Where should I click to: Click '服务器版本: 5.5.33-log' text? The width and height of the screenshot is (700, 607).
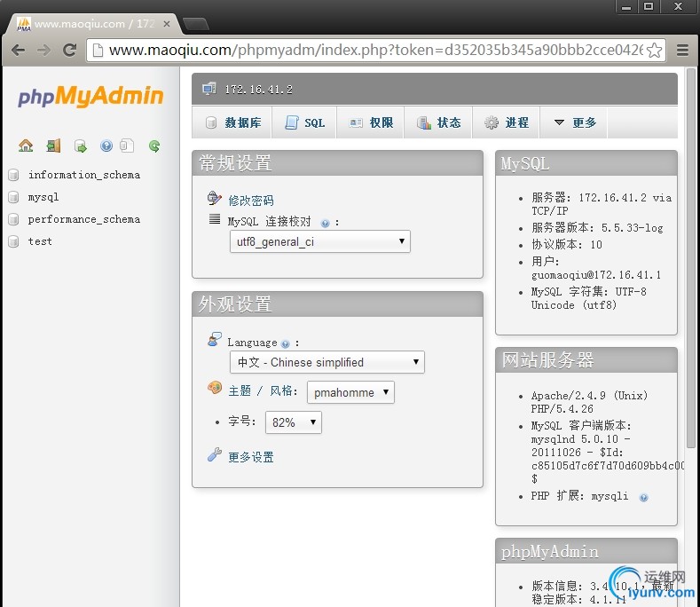[x=597, y=228]
